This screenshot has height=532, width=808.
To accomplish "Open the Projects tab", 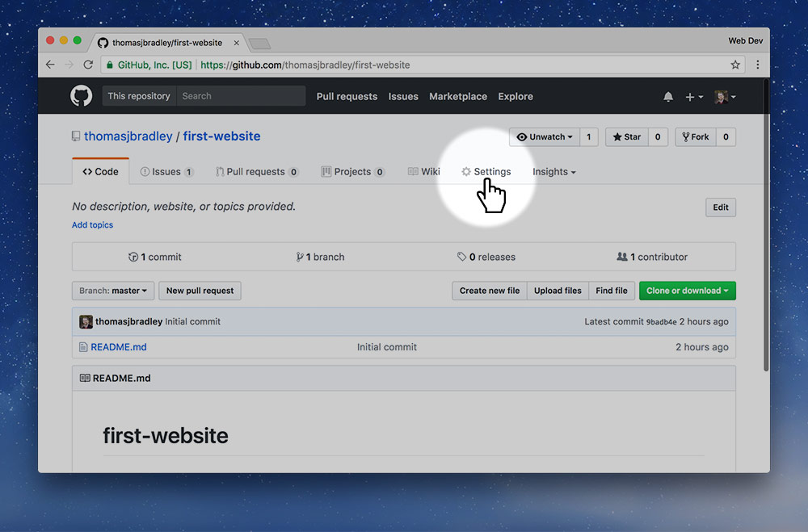I will (352, 171).
